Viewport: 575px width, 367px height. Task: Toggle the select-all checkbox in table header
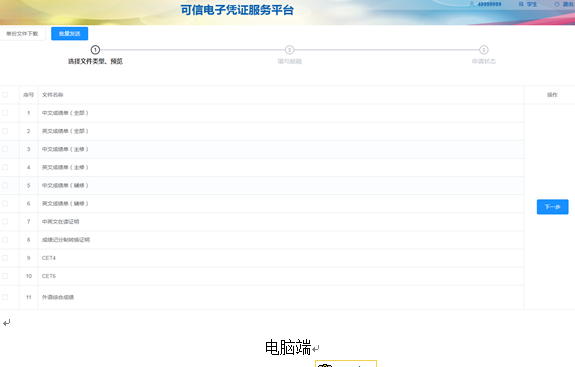click(5, 95)
